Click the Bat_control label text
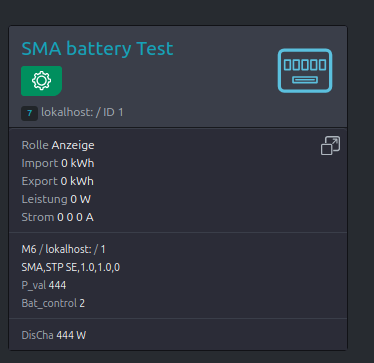Screen dimensions: 374x363 pos(49,303)
